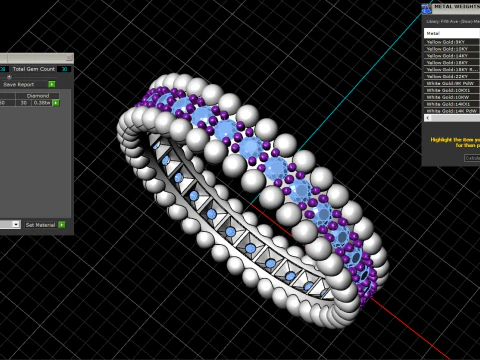Click the metal list left scroll arrow
The width and height of the screenshot is (480, 360).
(x=428, y=118)
